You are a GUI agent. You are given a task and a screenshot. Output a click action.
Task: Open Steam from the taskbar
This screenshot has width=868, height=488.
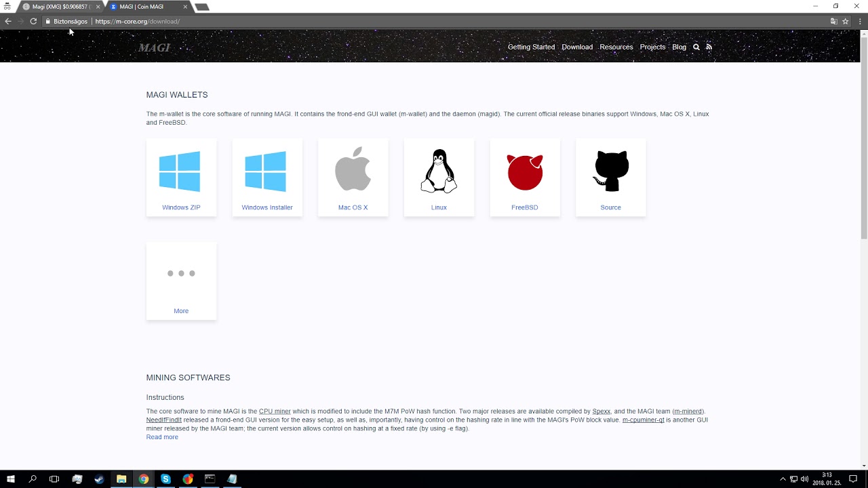point(99,479)
